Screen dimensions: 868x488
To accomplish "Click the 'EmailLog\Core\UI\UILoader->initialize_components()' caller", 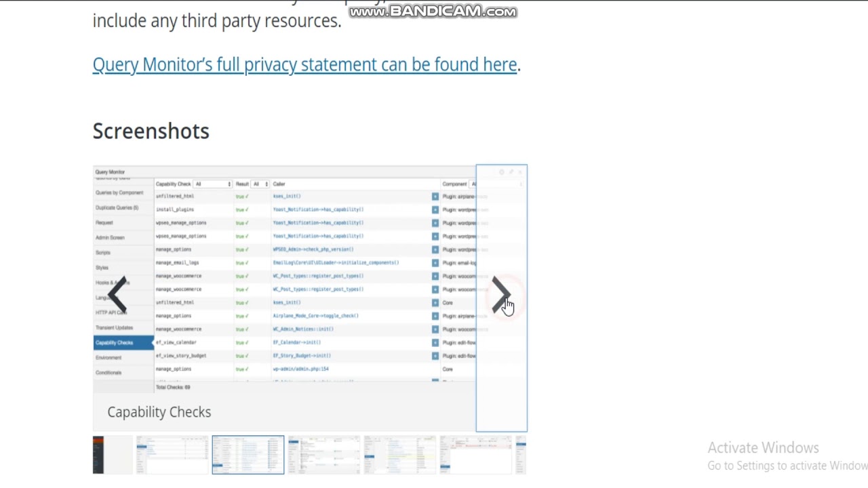I will (336, 262).
